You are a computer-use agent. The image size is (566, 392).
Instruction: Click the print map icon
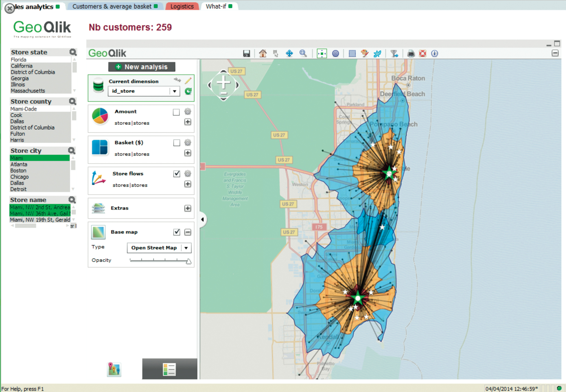click(x=411, y=54)
